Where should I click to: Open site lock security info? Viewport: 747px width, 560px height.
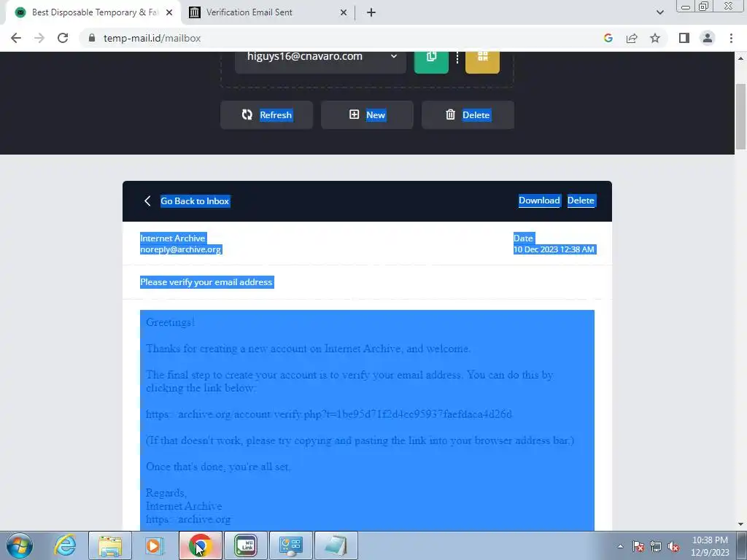point(92,38)
